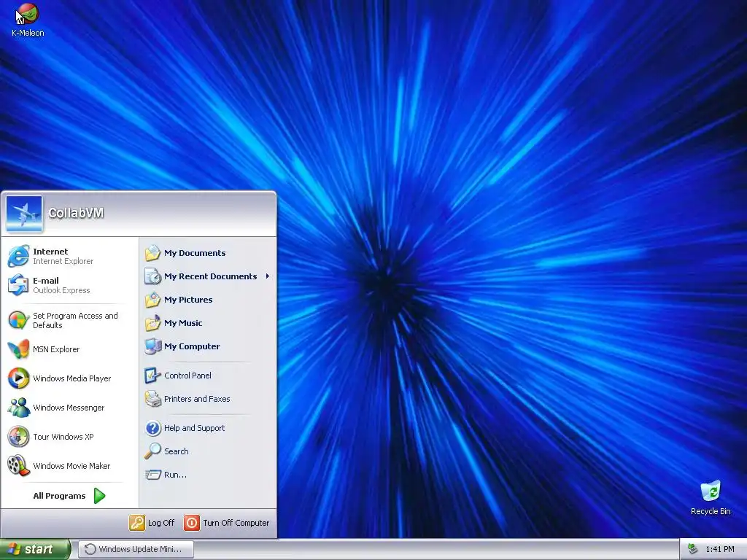Click the My Computer icon
The width and height of the screenshot is (747, 560).
(153, 346)
